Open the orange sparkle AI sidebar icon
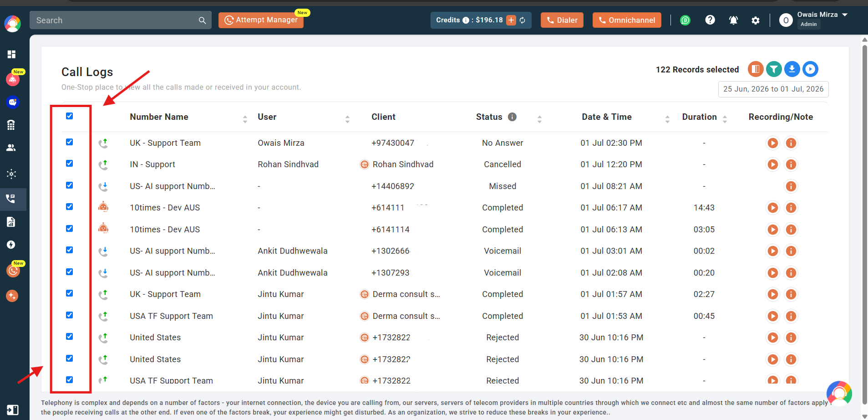This screenshot has height=420, width=868. click(12, 296)
